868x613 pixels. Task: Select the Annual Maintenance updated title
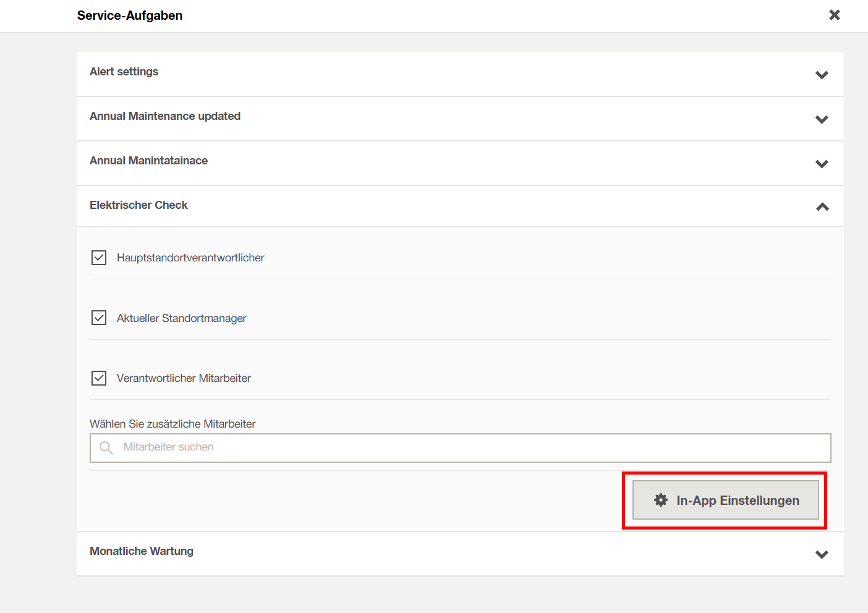tap(165, 116)
